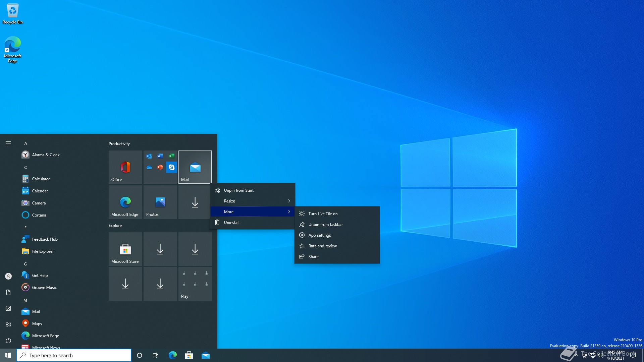Open the Play folder tile
Screen dimensions: 644x362
(195, 284)
